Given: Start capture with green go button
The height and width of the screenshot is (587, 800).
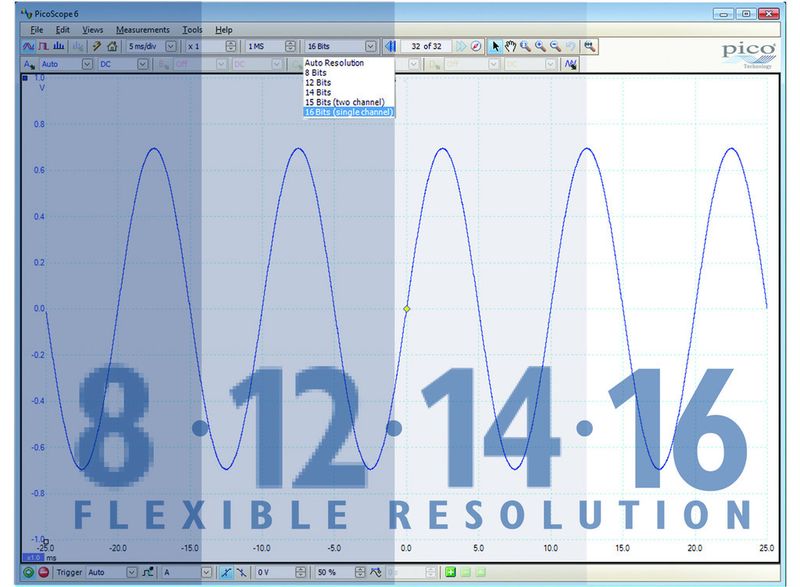Looking at the screenshot, I should (29, 572).
